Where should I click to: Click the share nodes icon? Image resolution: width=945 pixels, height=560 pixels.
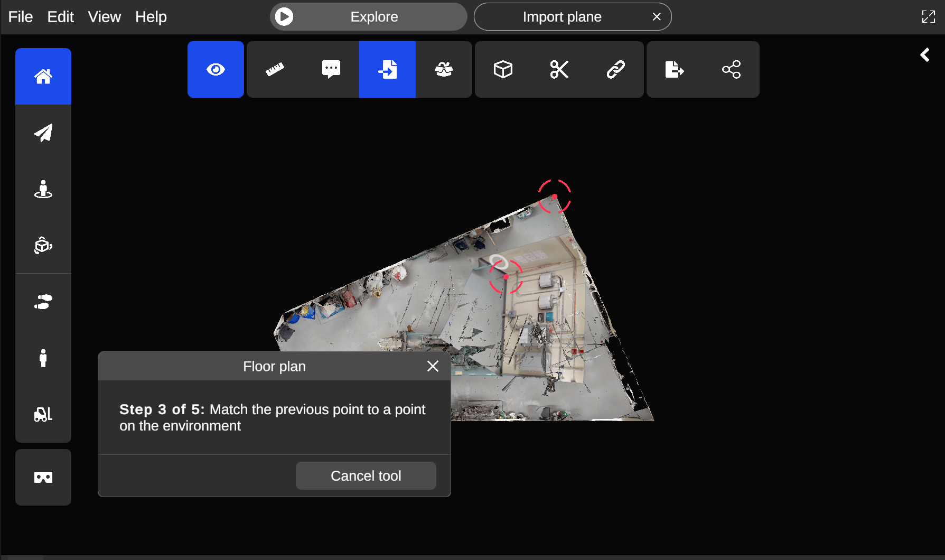click(731, 70)
